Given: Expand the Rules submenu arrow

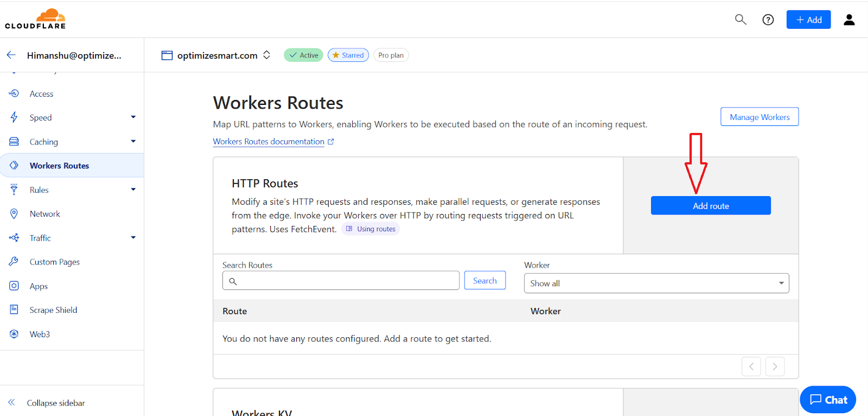Looking at the screenshot, I should 133,190.
